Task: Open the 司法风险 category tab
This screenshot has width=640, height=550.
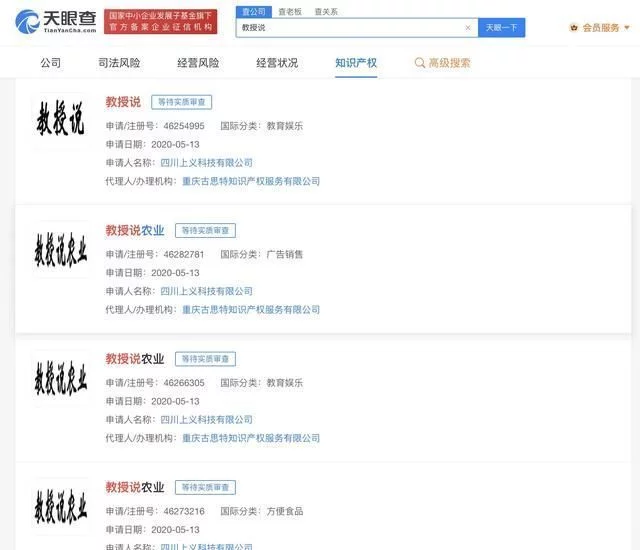Action: [x=119, y=63]
